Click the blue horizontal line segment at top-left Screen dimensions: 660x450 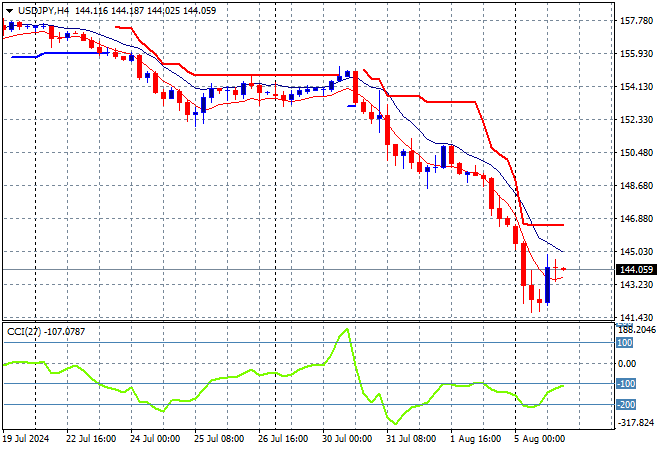25,57
